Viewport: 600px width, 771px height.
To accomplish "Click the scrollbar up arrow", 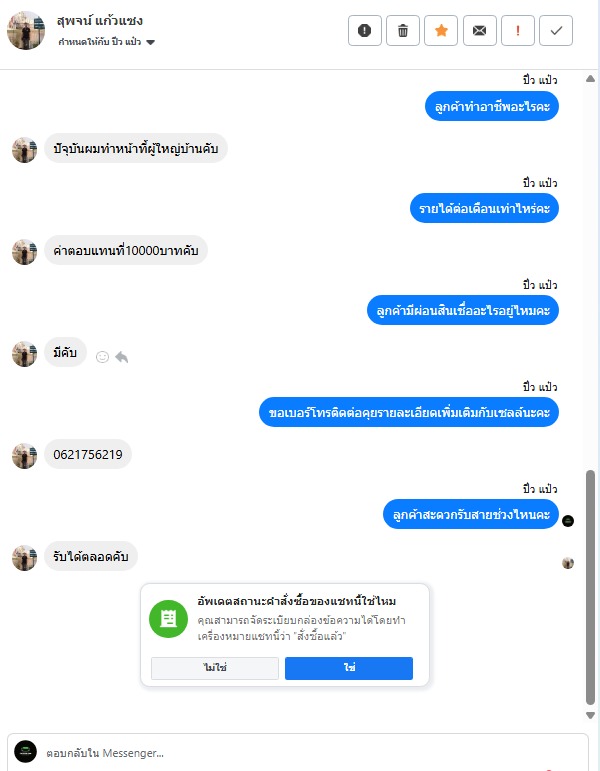I will 591,79.
